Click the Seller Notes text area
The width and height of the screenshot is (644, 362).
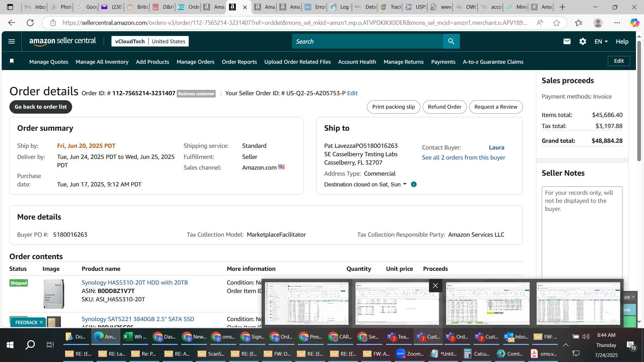582,235
